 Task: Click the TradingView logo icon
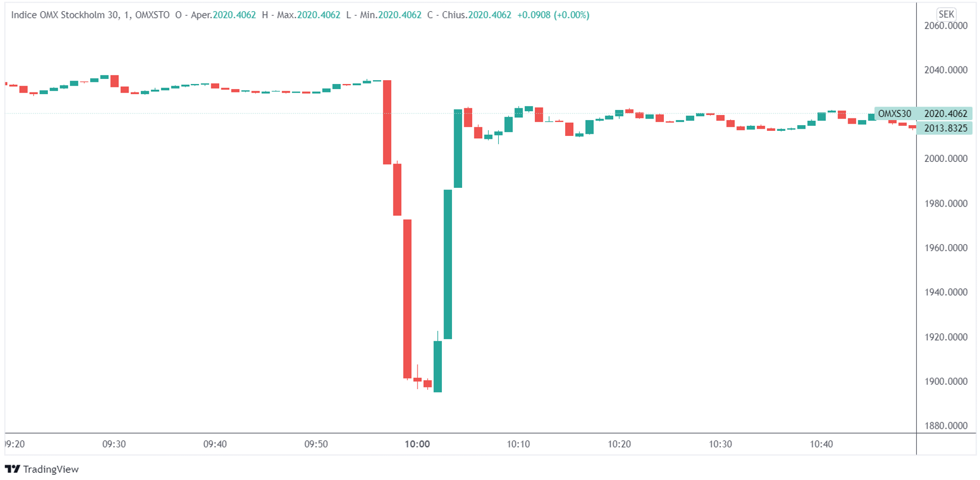pos(12,469)
